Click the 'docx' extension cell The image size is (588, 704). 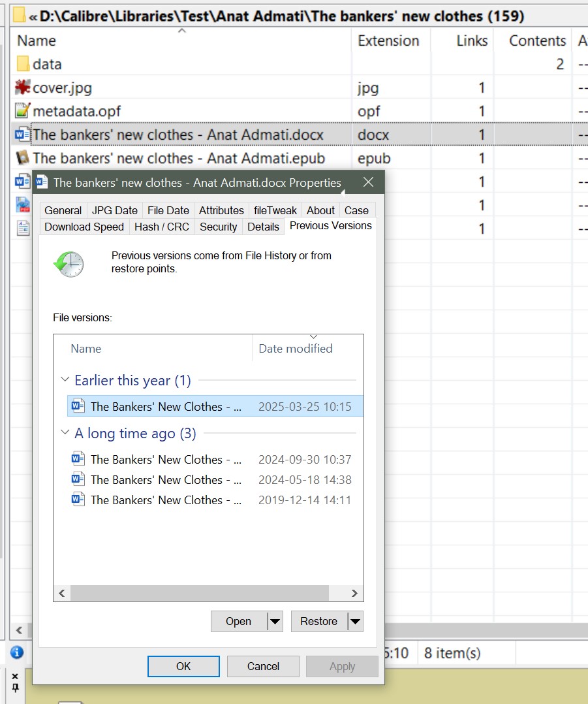[373, 135]
